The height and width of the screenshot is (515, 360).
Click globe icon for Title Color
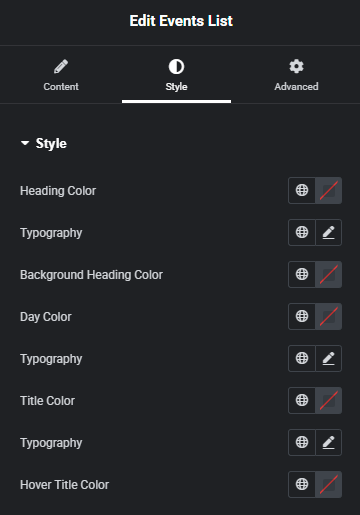pyautogui.click(x=302, y=400)
